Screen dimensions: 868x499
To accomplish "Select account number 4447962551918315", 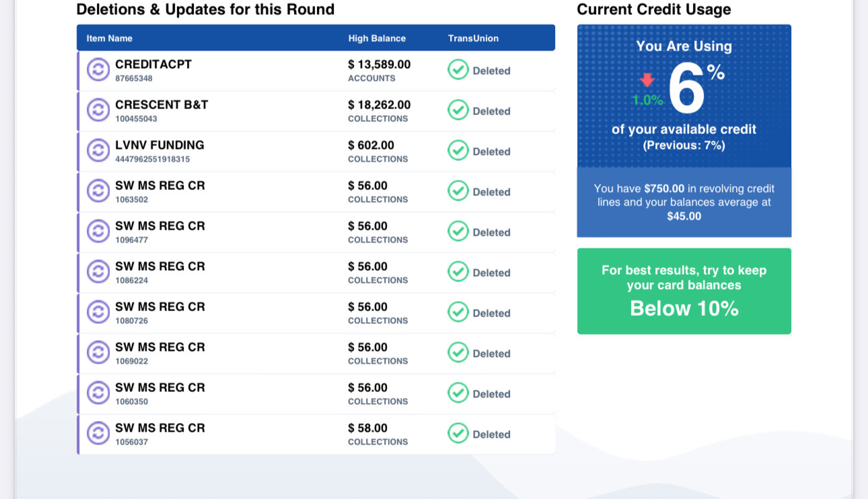I will tap(152, 160).
